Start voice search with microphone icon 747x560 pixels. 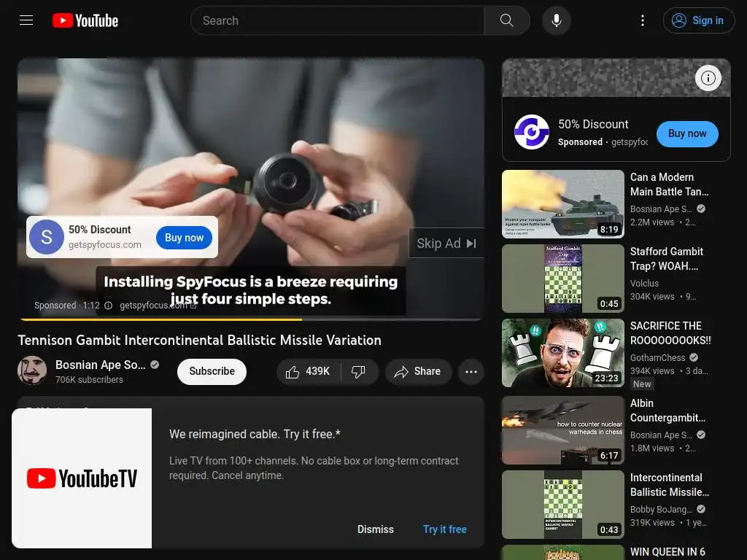click(x=556, y=20)
